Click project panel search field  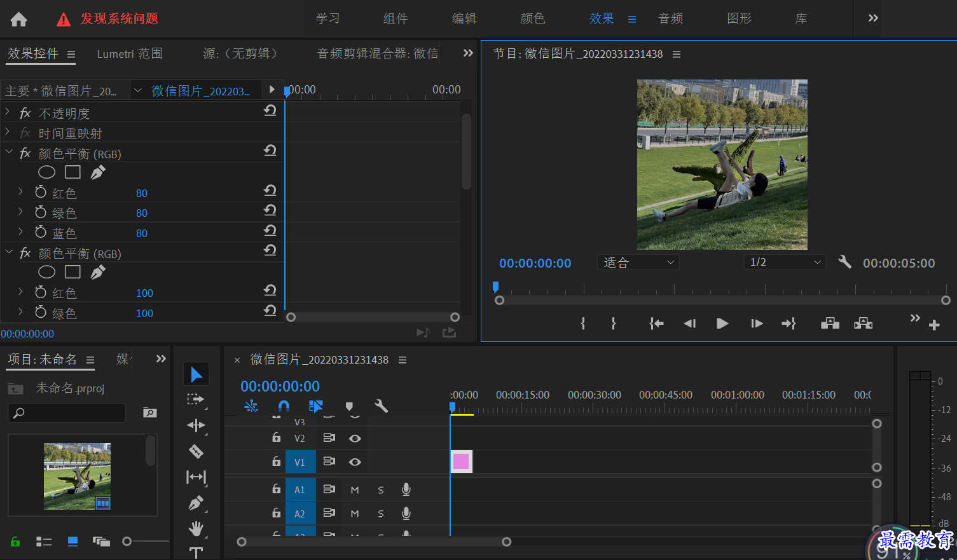pos(67,413)
